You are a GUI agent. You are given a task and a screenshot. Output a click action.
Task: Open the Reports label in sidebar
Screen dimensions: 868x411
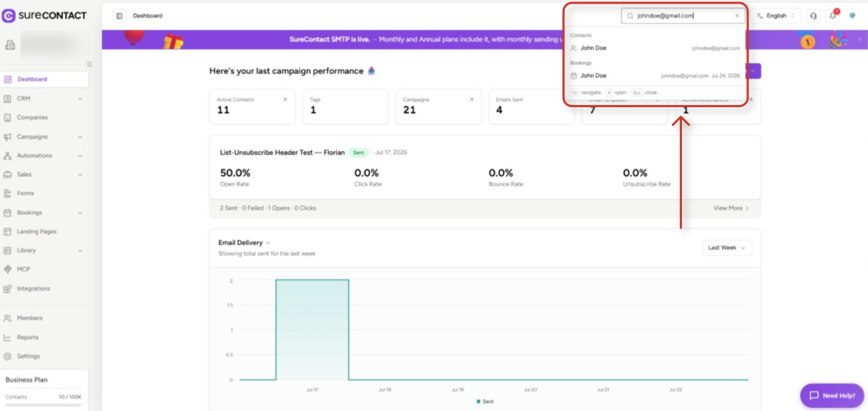coord(28,337)
